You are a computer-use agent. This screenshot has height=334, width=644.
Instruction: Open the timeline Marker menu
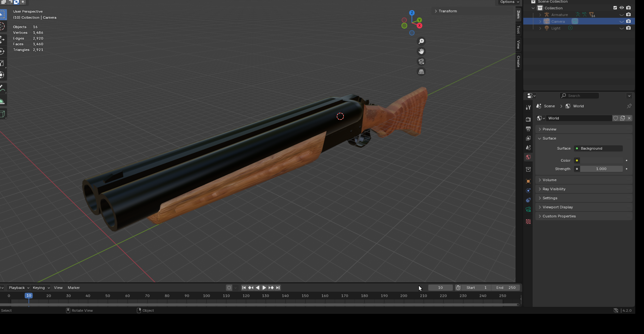pos(74,288)
